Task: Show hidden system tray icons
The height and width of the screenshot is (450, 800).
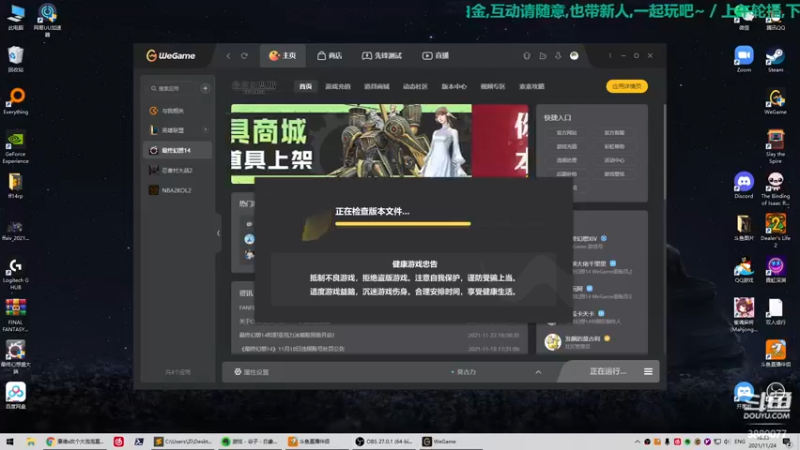Action: pos(637,441)
